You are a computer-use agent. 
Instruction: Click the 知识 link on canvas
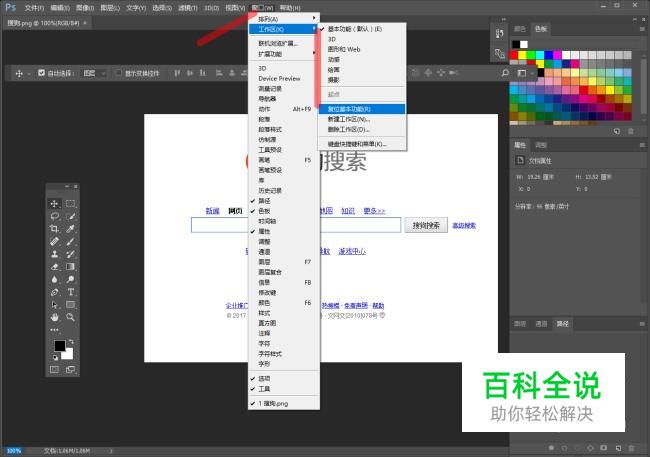point(348,211)
